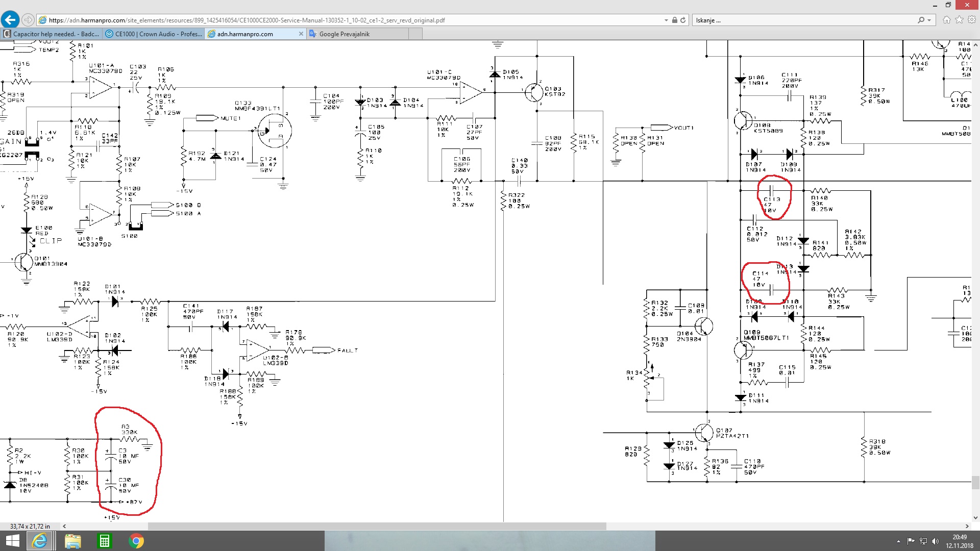Click the horizontal scrollbar thumb
The height and width of the screenshot is (551, 980).
coord(377,526)
